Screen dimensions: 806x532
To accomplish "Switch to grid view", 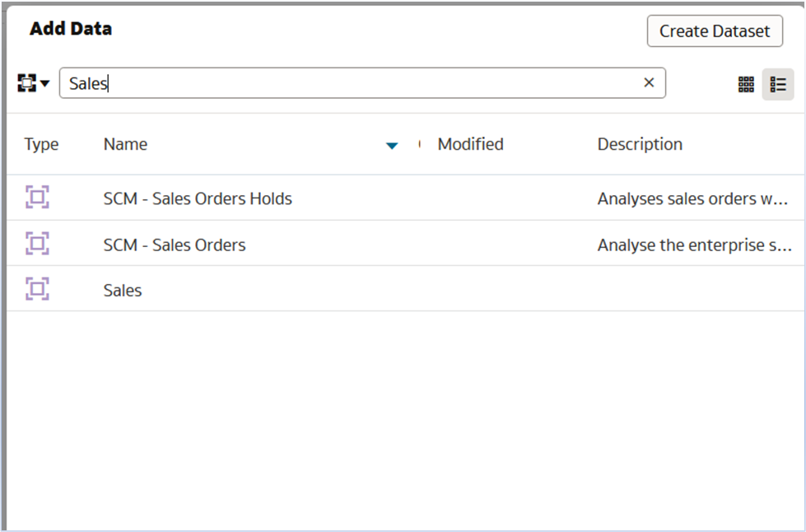I will click(746, 84).
